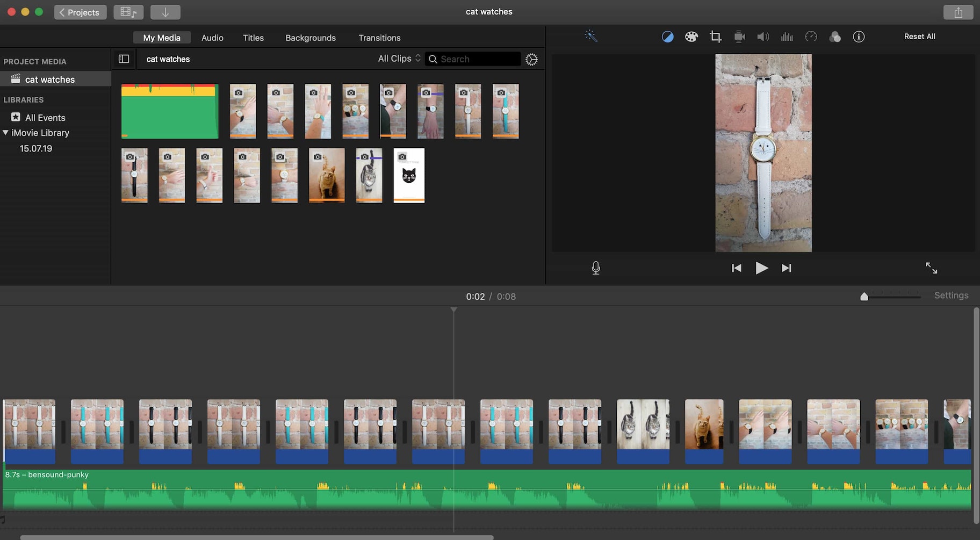Click the timeline zoom slider handle
Screen dimensions: 980x540
[864, 297]
